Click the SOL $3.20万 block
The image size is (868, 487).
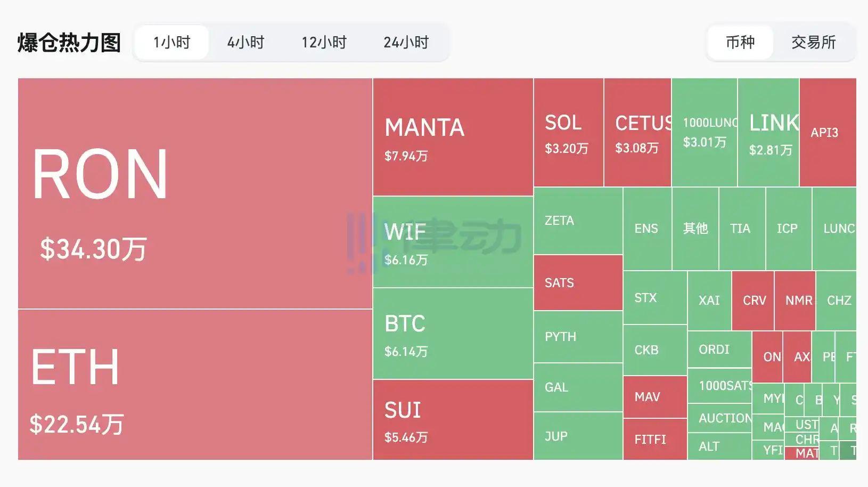(x=568, y=133)
